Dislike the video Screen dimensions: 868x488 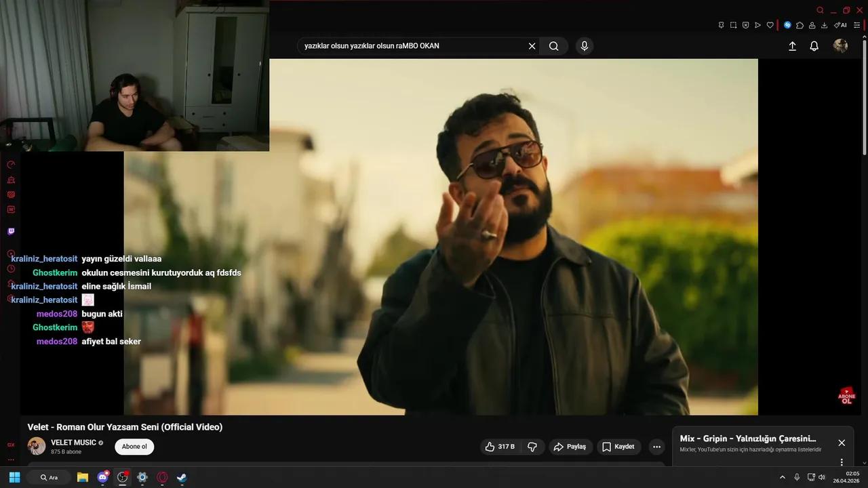(x=532, y=447)
